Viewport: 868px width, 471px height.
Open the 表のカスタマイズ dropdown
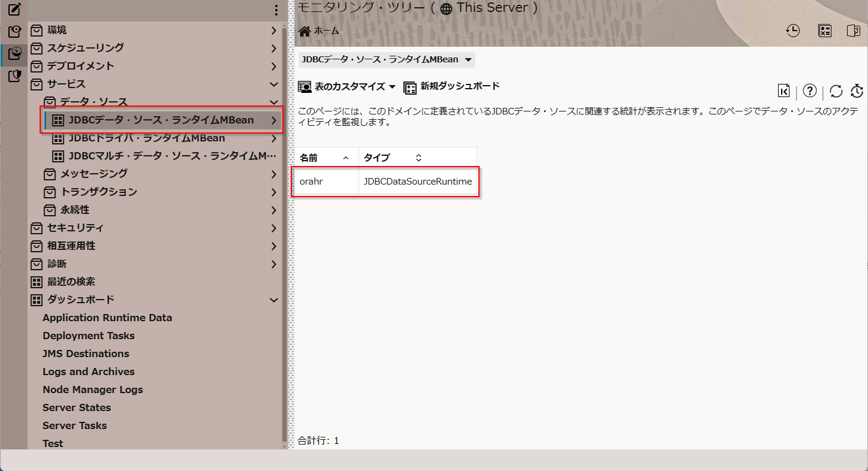coord(348,87)
